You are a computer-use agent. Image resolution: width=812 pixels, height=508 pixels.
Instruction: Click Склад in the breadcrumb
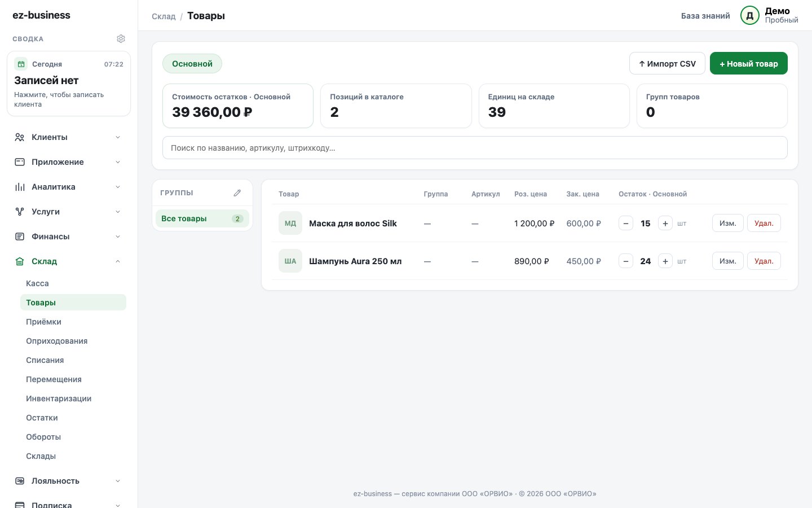[164, 16]
